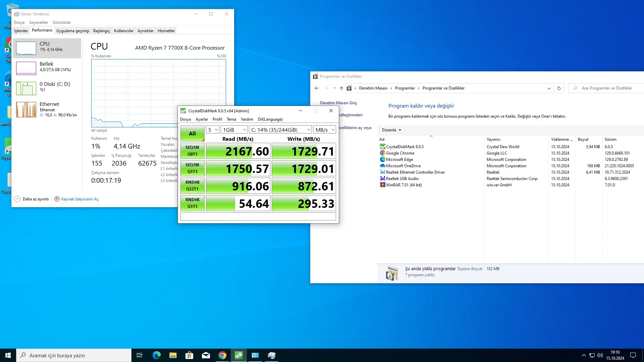Open the 1GiB test size dropdown
The width and height of the screenshot is (644, 362).
(234, 130)
